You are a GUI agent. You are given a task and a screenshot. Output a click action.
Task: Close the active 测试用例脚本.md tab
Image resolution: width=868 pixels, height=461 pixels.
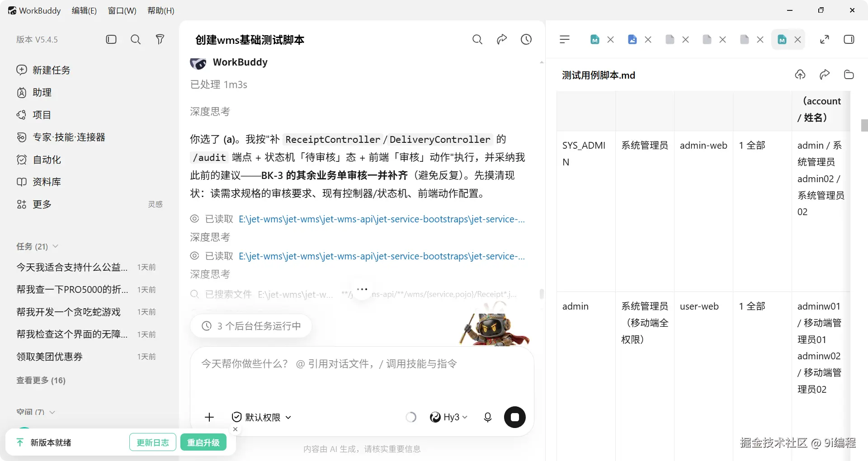(798, 40)
